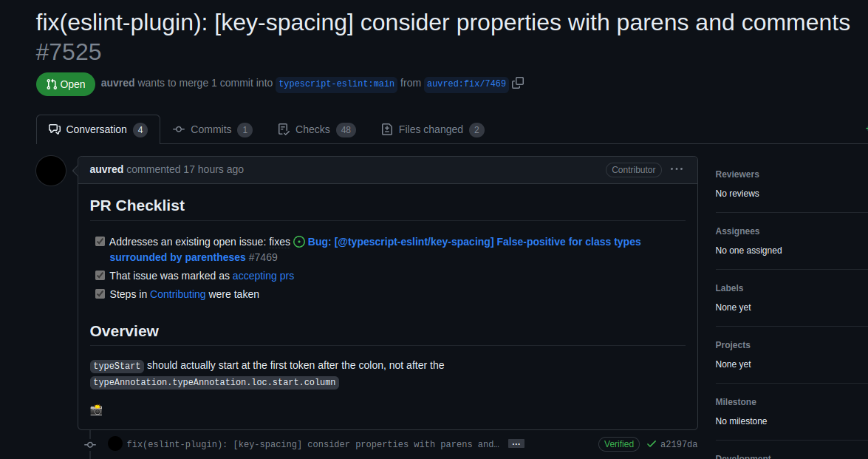Click the pull request icon in the Open badge
The width and height of the screenshot is (868, 459).
point(50,84)
